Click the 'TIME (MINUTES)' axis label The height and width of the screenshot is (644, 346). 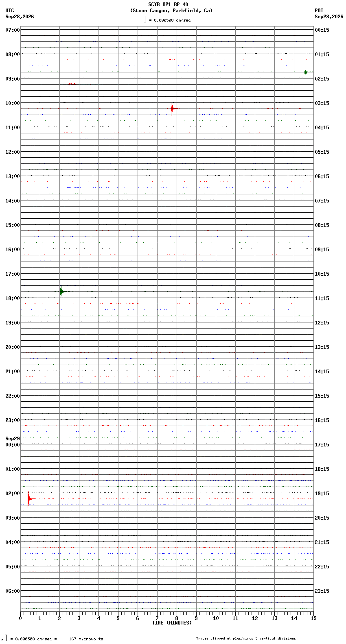click(171, 623)
